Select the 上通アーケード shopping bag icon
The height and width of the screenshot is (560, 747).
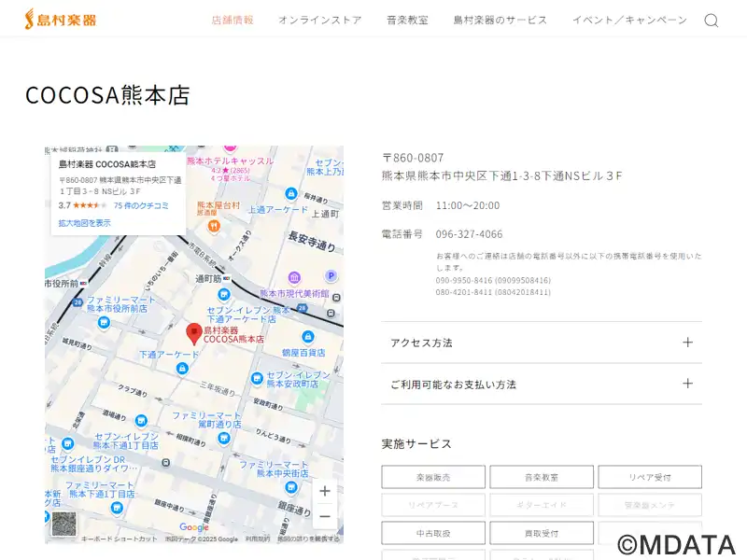290,194
